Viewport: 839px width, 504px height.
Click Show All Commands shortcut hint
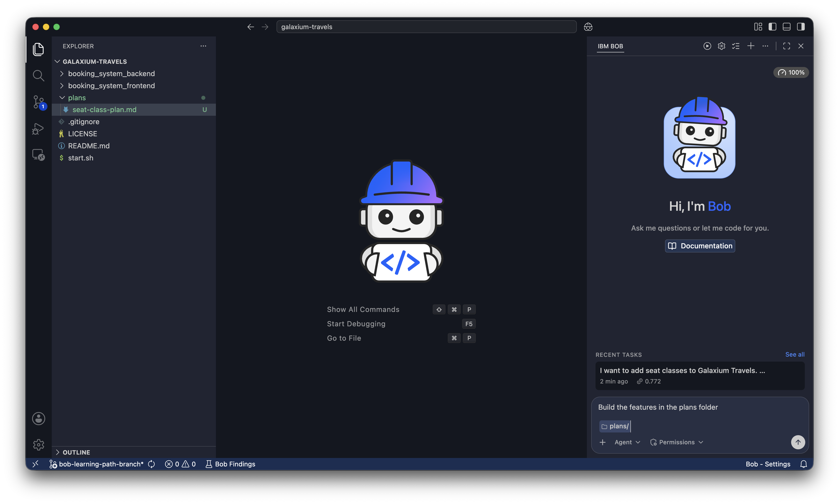tap(363, 309)
